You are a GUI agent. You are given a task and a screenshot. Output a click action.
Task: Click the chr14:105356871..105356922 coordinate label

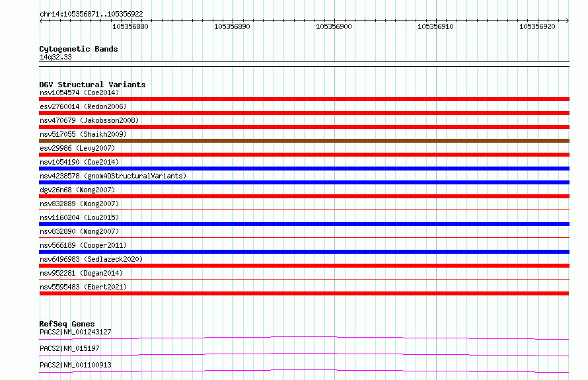click(x=91, y=14)
